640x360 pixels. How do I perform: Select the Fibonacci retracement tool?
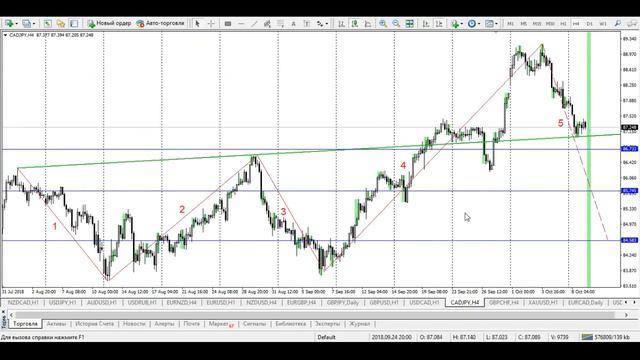click(x=280, y=24)
